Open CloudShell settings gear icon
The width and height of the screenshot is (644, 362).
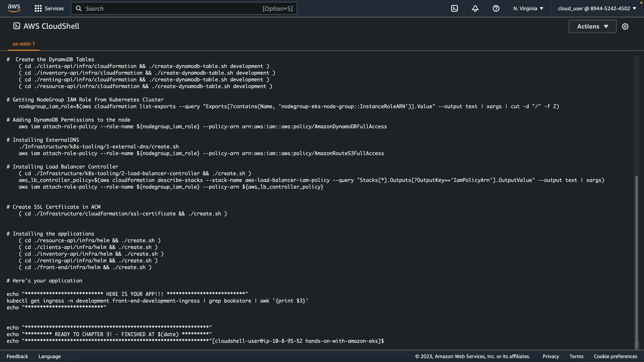(625, 26)
